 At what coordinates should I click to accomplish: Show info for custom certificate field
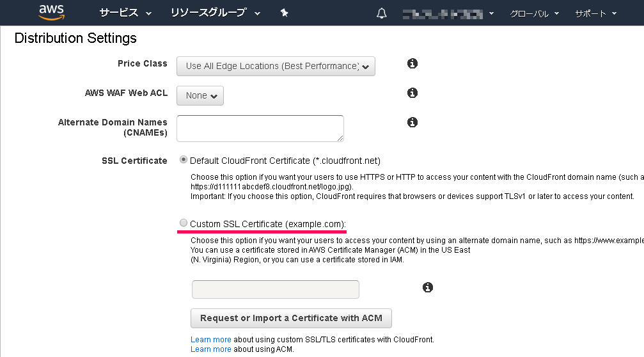428,287
